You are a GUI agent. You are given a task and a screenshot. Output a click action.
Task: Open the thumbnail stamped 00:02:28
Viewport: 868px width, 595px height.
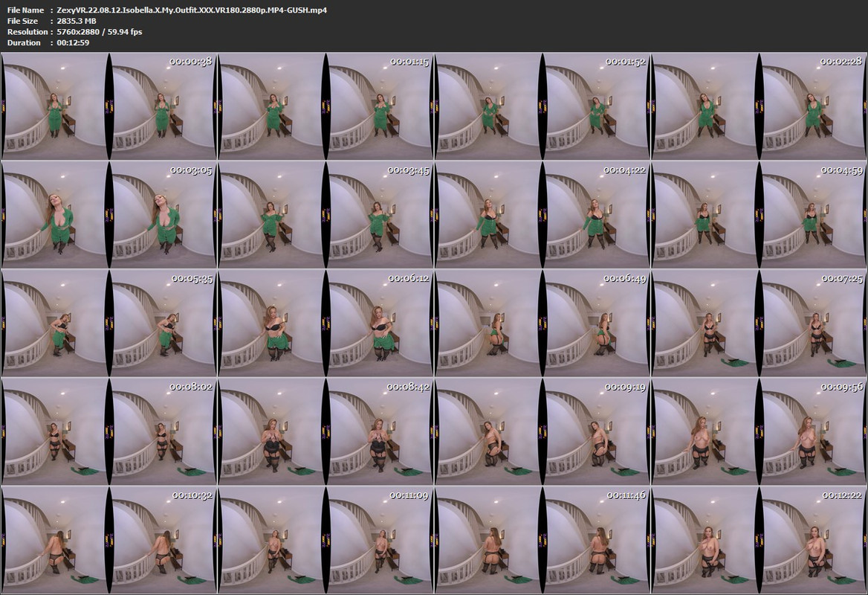pyautogui.click(x=759, y=106)
